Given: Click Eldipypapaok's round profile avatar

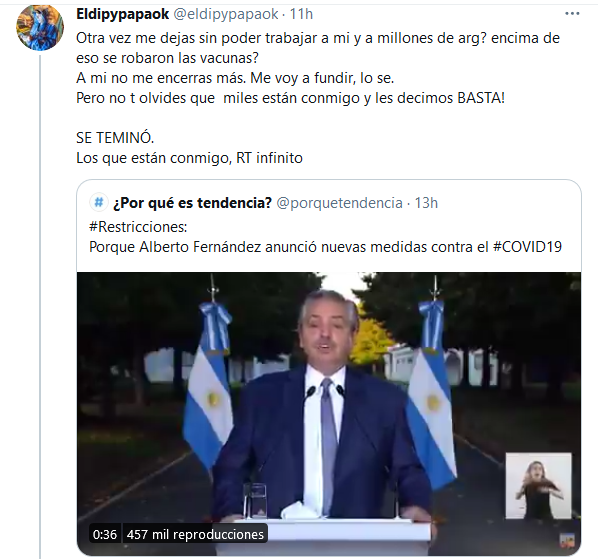Looking at the screenshot, I should click(x=40, y=27).
